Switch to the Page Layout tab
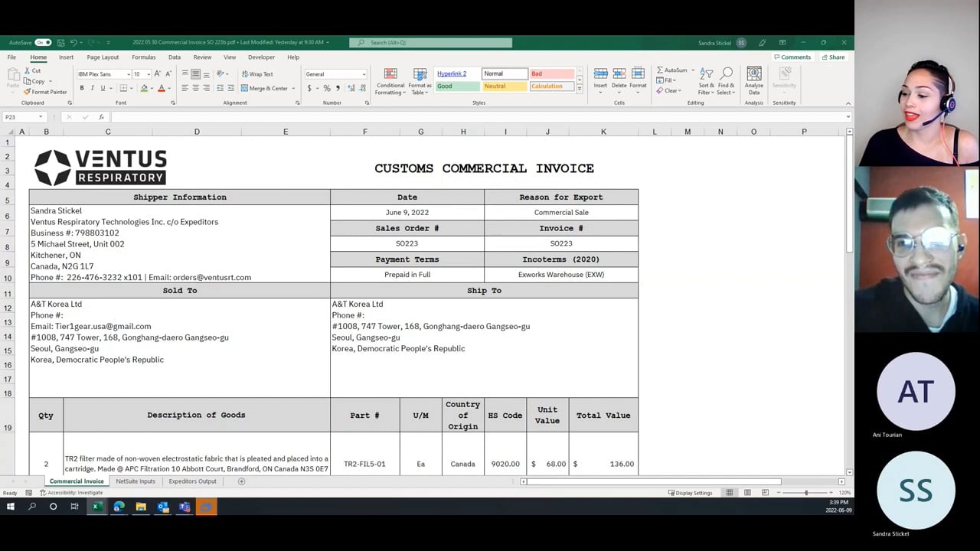This screenshot has height=551, width=980. (103, 57)
